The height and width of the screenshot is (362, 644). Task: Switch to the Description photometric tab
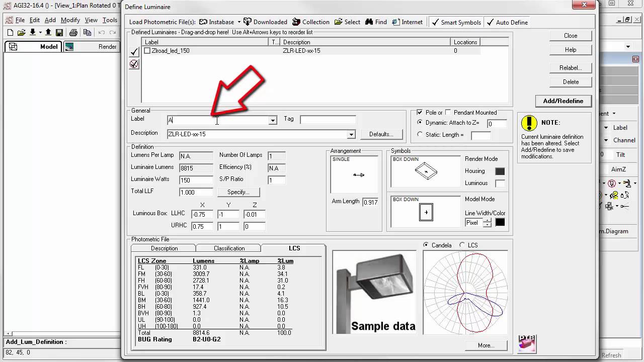(164, 248)
